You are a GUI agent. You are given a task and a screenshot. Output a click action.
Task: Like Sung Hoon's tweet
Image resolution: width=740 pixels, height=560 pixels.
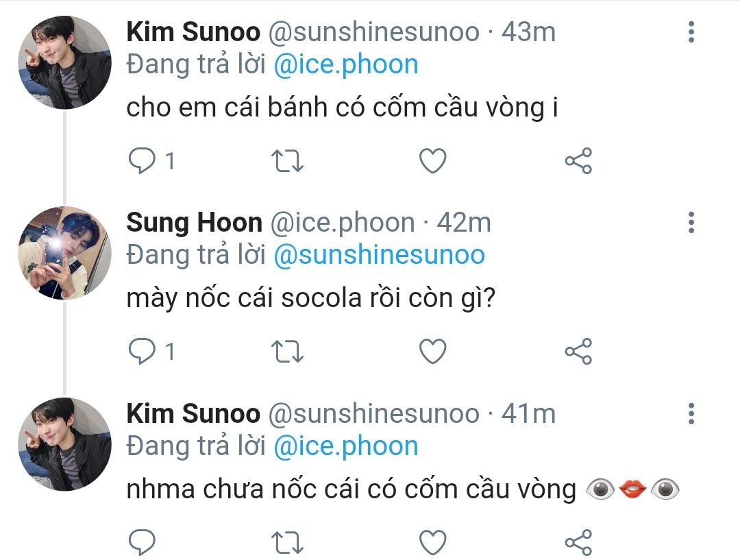point(432,352)
